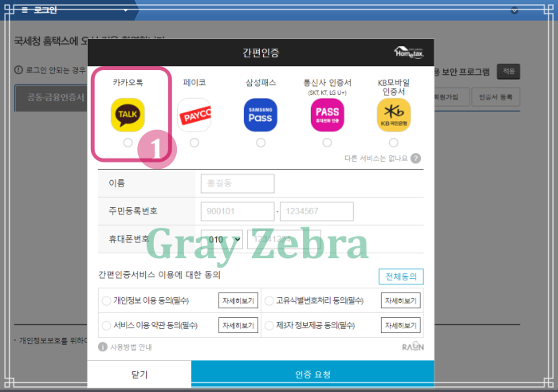Select the PASS carrier certificate icon
The width and height of the screenshot is (558, 392).
327,115
